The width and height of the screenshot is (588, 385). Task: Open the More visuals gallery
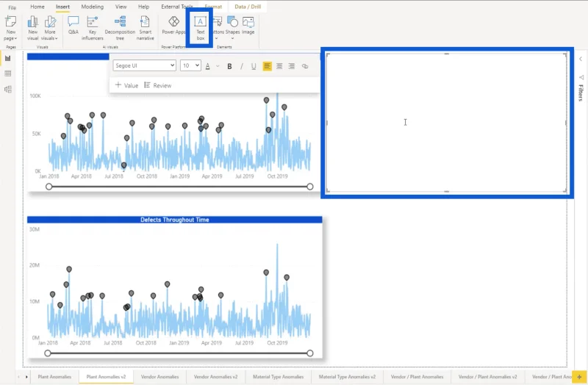pos(49,28)
